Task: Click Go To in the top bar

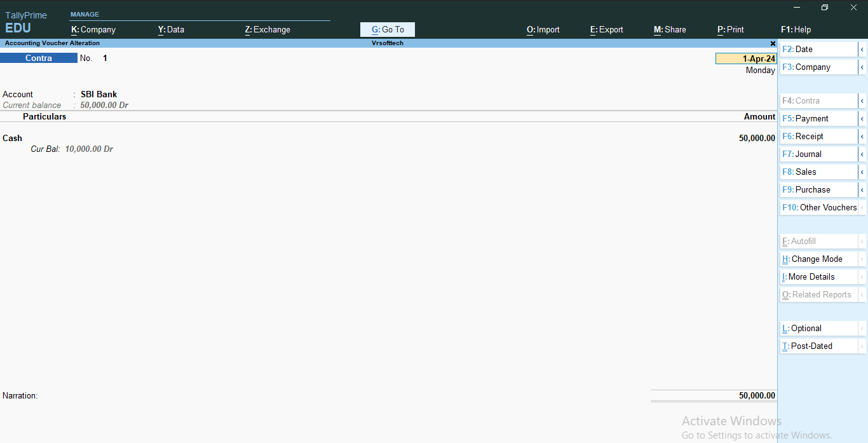Action: pyautogui.click(x=387, y=29)
